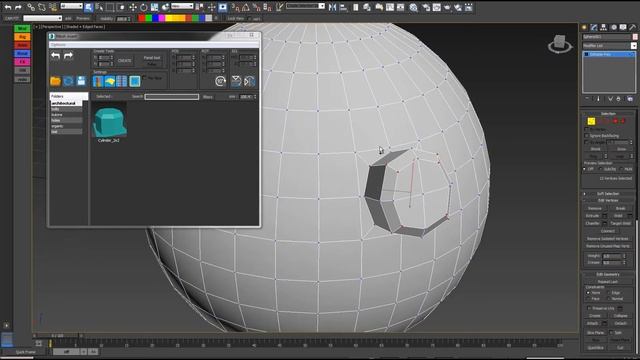Open the layer dropdown in second toolbar

point(42,18)
